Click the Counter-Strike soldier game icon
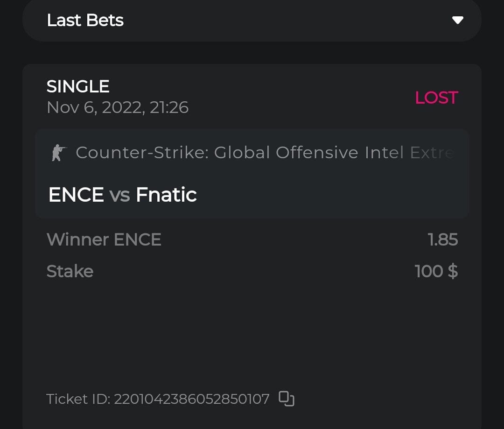The image size is (504, 429). [59, 153]
